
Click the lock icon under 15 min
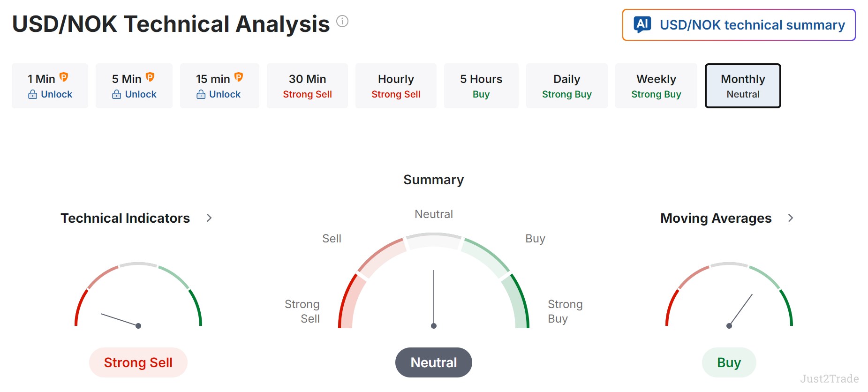(201, 94)
